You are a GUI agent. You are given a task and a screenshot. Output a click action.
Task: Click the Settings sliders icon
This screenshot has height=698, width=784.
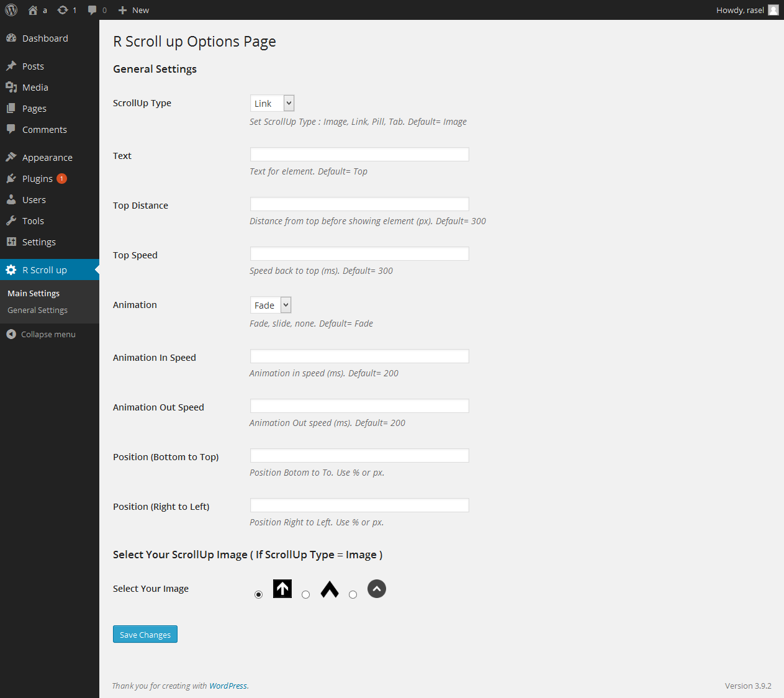[x=11, y=242]
